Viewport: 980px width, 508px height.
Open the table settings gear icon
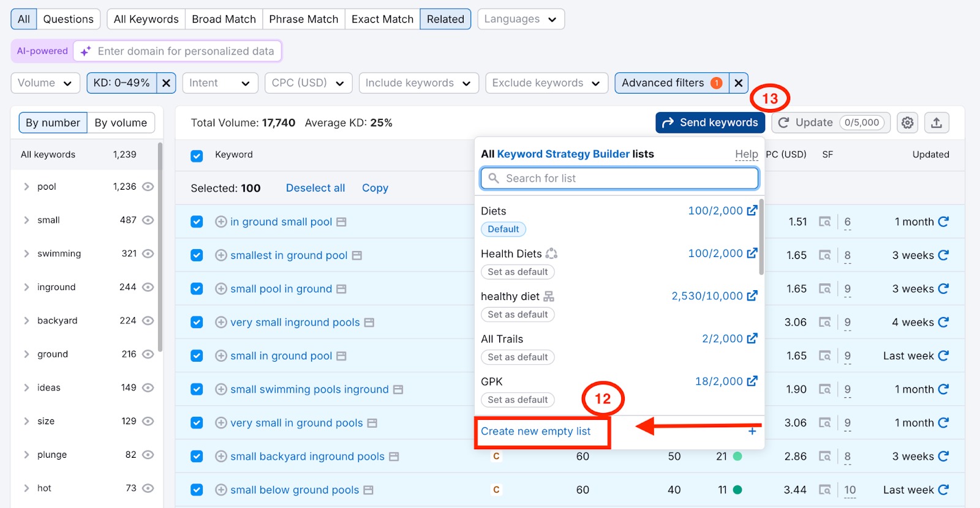(x=907, y=122)
